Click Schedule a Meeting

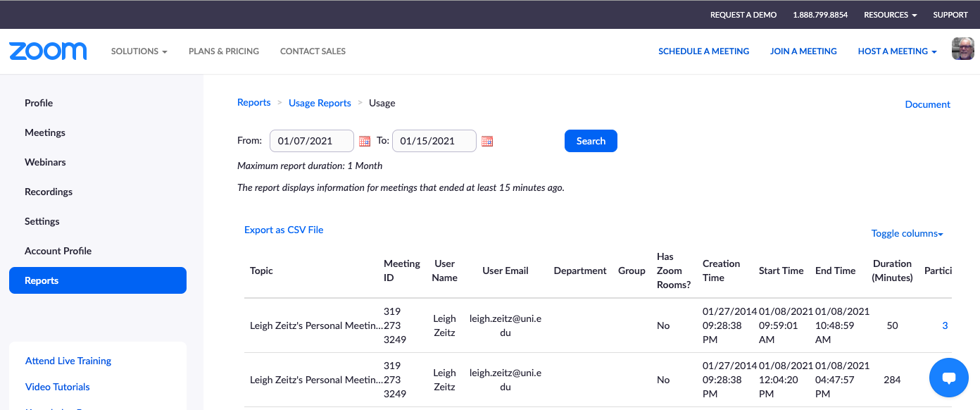click(x=703, y=51)
